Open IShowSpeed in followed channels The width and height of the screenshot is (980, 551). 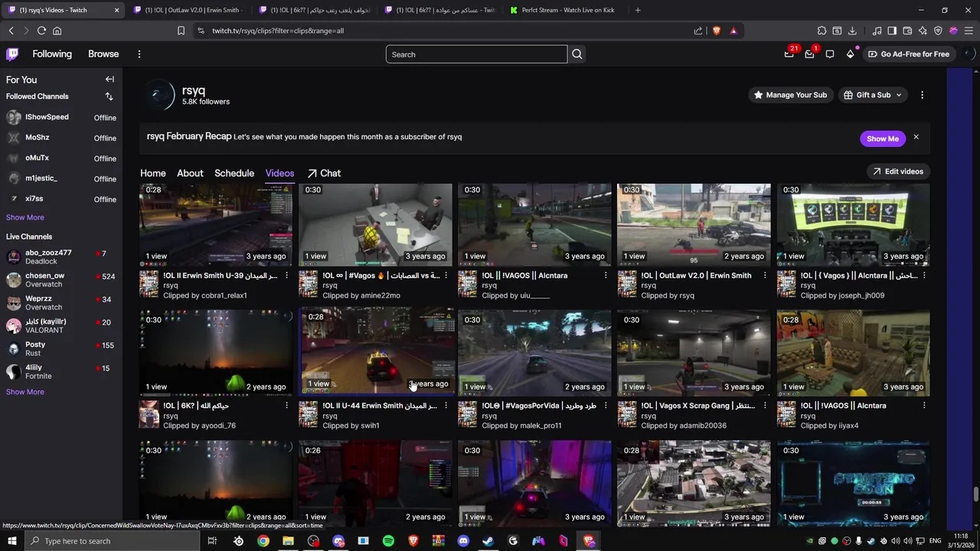pos(61,117)
